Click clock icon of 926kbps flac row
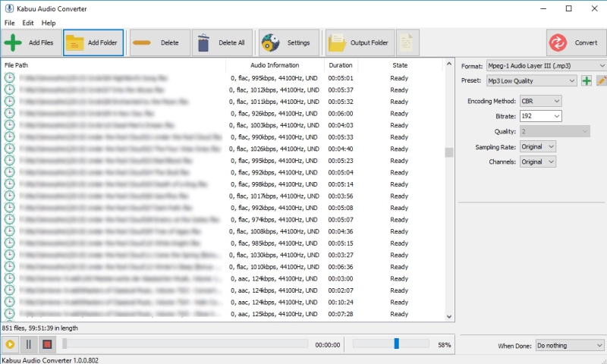This screenshot has height=364, width=607. (9, 113)
